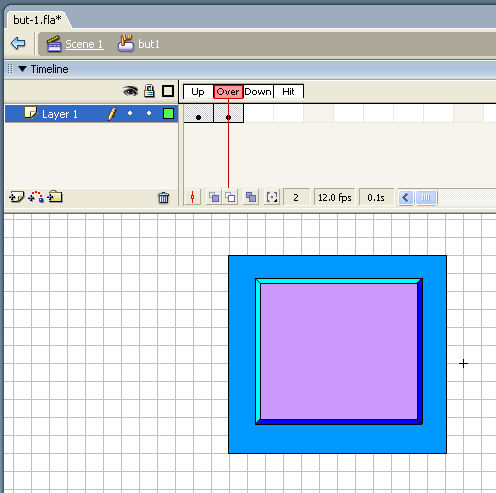
Task: Select the Over keyframe on Layer 1
Action: 228,114
